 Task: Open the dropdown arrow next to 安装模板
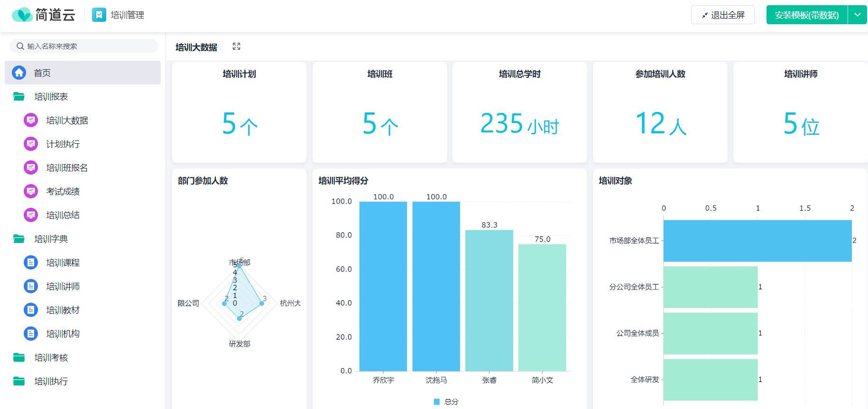pos(858,15)
